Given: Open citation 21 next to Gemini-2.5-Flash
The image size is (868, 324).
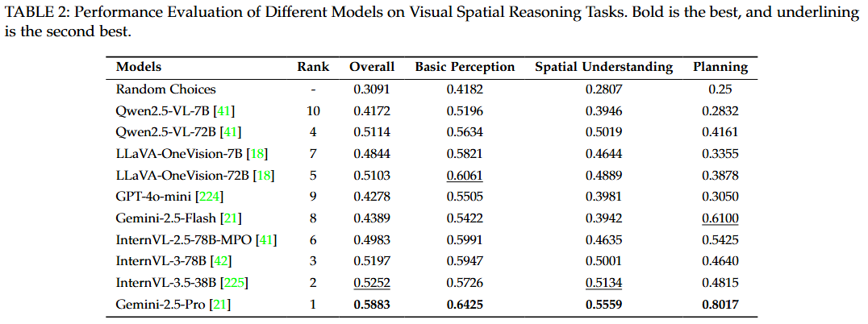Looking at the screenshot, I should pyautogui.click(x=231, y=218).
